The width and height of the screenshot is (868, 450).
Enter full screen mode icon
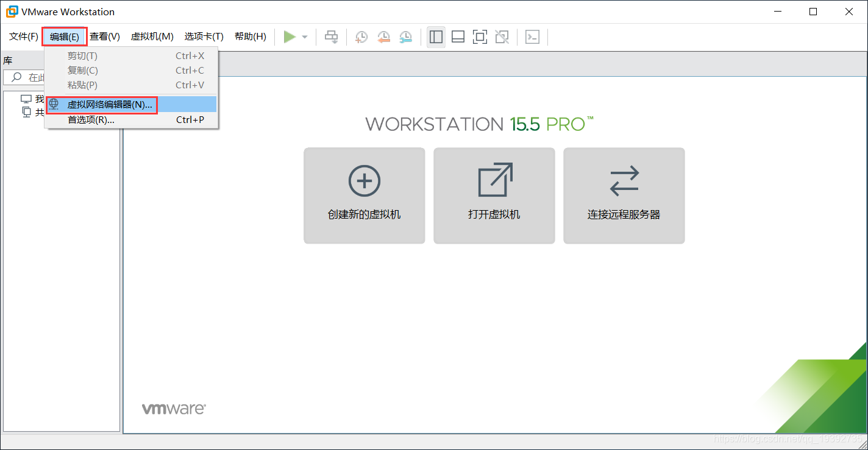click(x=480, y=37)
